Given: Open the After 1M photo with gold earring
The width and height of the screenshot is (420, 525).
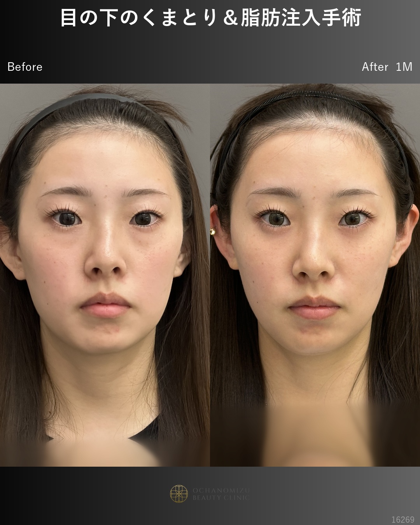Looking at the screenshot, I should (315, 275).
